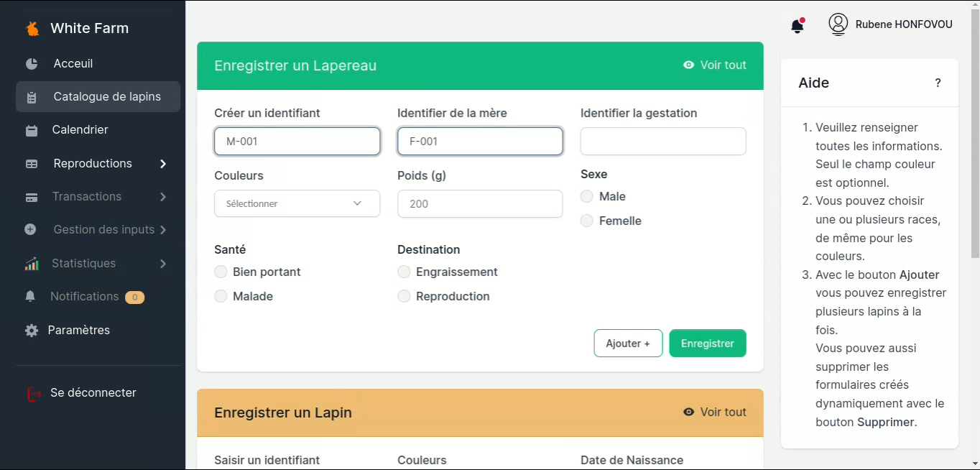Open Notifications from the sidebar menu

tap(84, 297)
